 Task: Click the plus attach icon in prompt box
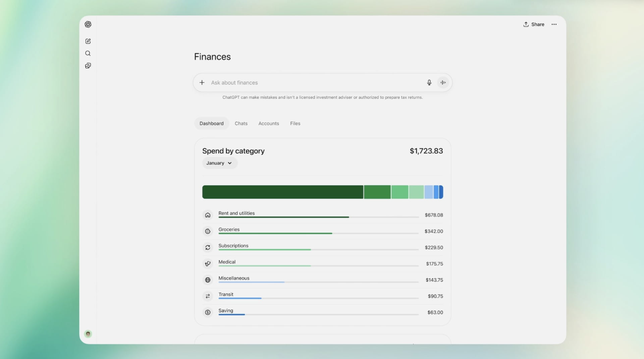(x=202, y=83)
